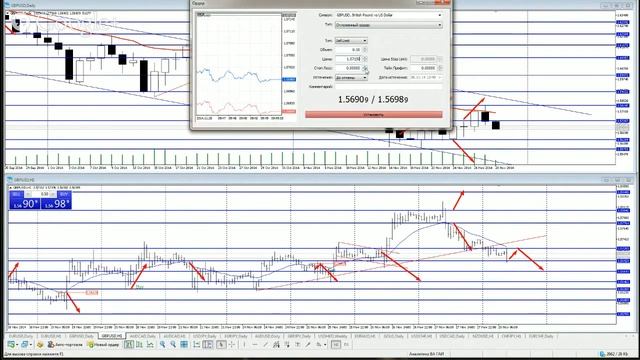640x360 pixels.
Task: Switch to the GBPUSD,H1 chart tab
Action: (111, 336)
